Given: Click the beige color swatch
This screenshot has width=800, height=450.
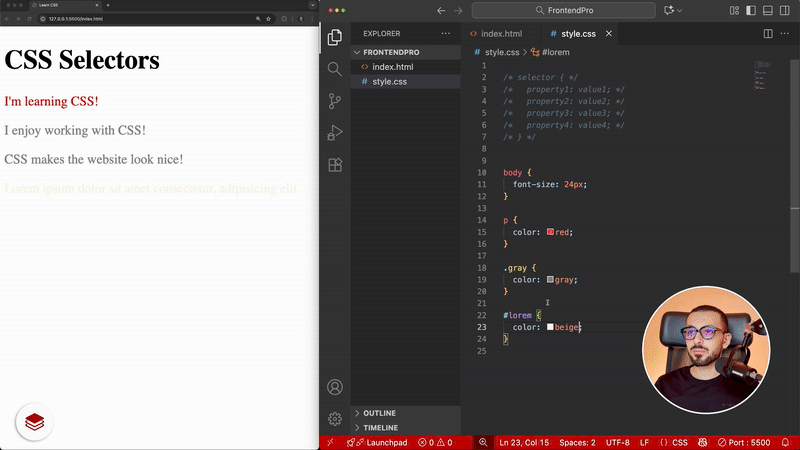Looking at the screenshot, I should 550,327.
